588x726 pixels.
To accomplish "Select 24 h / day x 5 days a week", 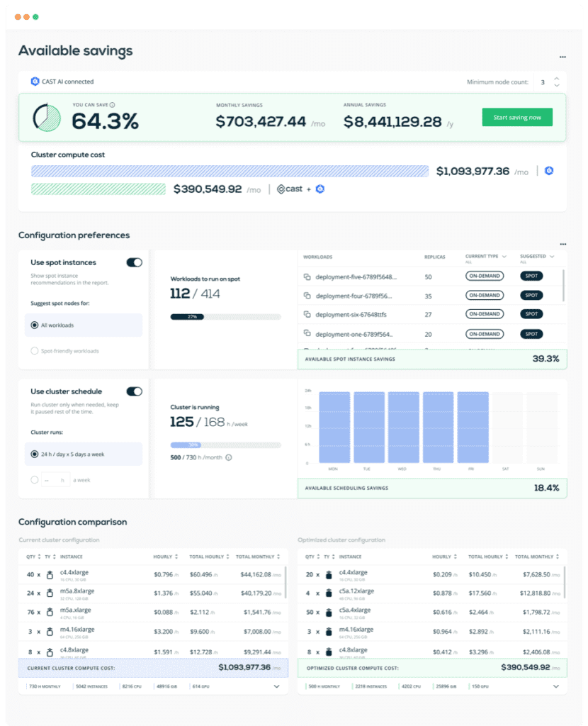I will point(34,454).
